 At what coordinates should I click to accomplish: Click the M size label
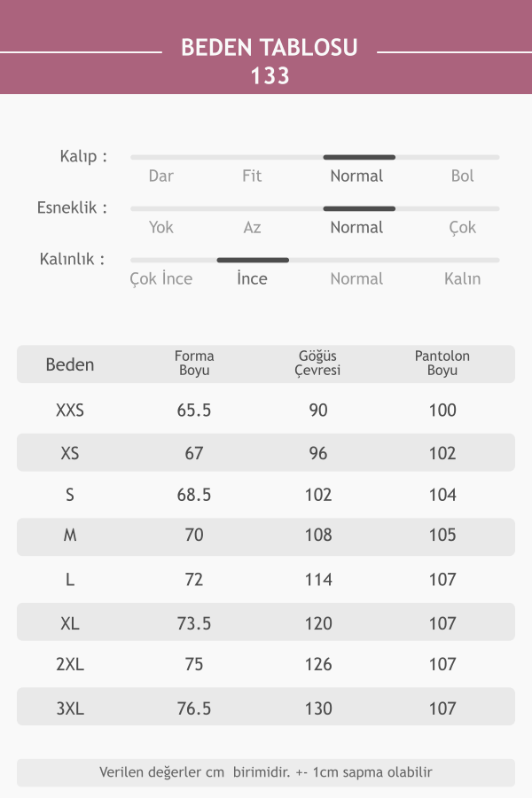[70, 536]
